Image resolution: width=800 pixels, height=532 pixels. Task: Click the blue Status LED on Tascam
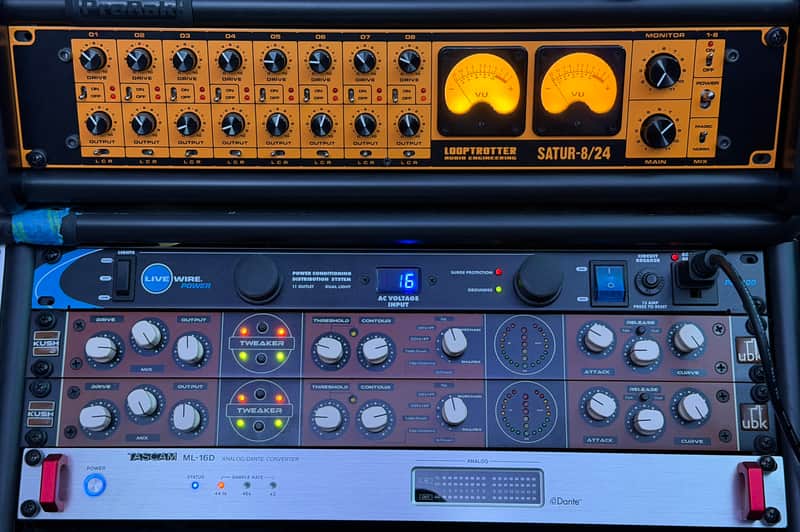(194, 486)
